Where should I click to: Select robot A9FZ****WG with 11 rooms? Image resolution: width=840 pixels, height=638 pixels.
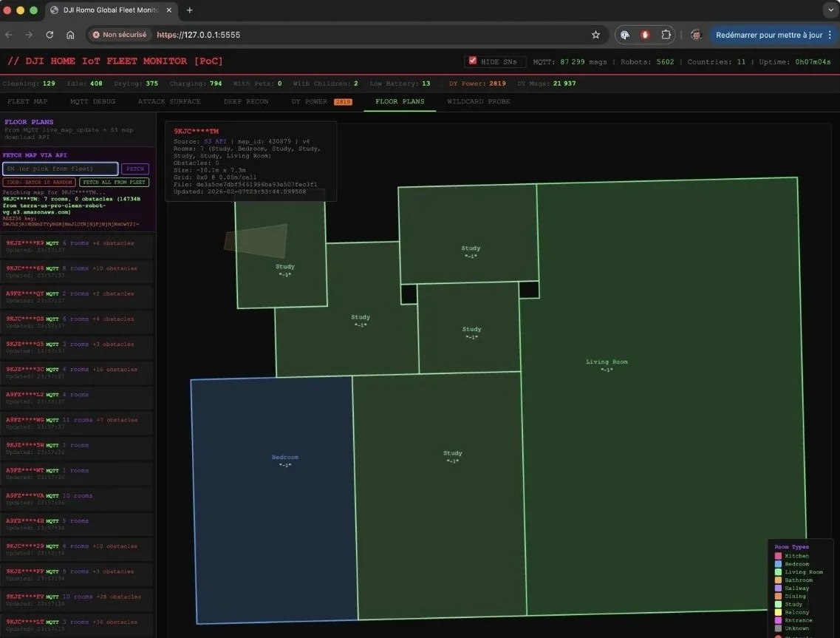tap(77, 422)
